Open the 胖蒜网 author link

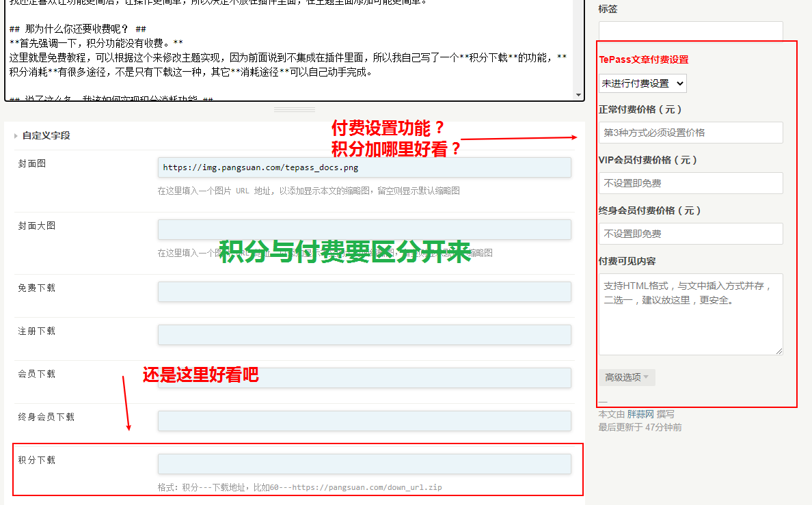click(x=640, y=414)
